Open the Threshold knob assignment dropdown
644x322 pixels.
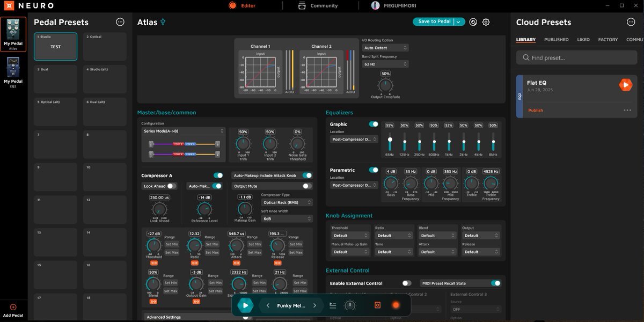[x=350, y=236]
